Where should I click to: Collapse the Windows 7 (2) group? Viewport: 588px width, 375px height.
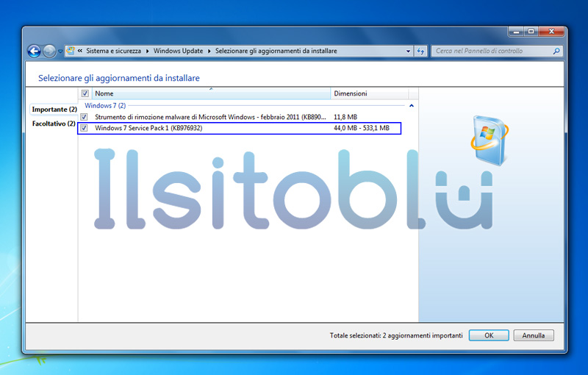411,106
